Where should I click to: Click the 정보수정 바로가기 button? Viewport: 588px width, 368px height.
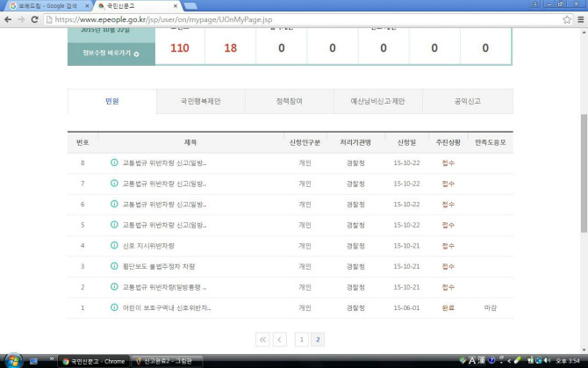click(111, 54)
